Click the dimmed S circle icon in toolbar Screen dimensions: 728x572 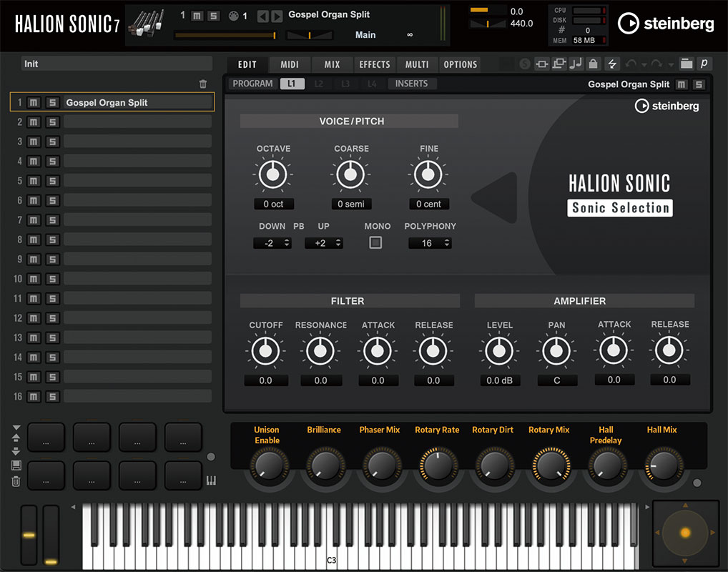(525, 64)
